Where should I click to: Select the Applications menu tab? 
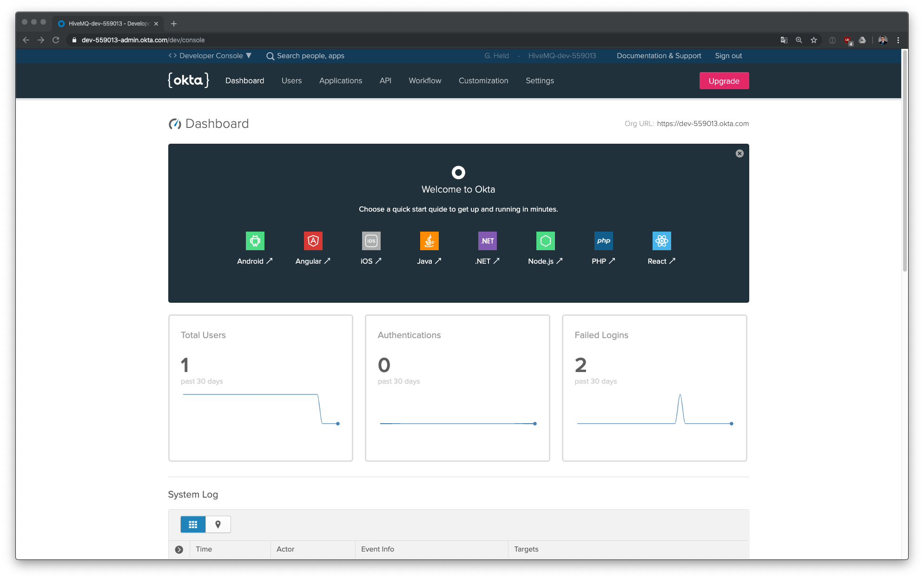341,80
